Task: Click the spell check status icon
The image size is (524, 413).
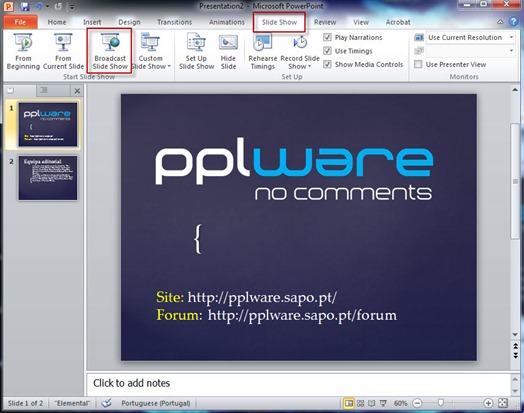Action: tap(106, 403)
